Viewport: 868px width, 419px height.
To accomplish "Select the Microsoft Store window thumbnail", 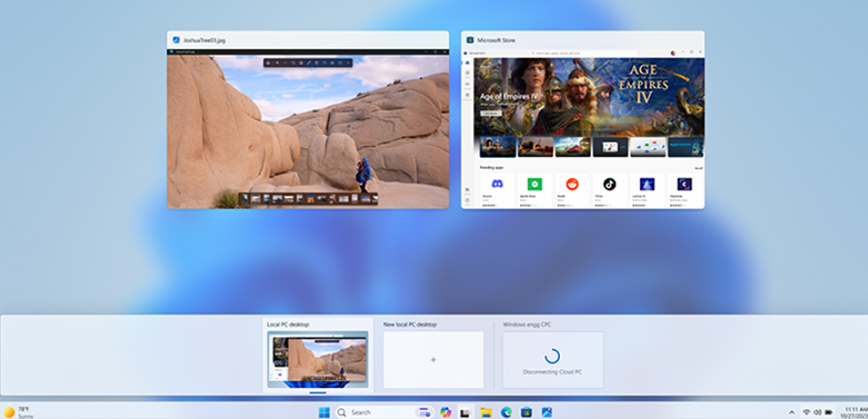I will click(x=582, y=128).
